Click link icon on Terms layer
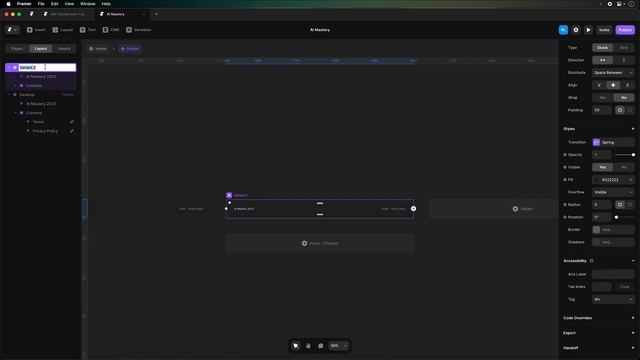 click(72, 122)
